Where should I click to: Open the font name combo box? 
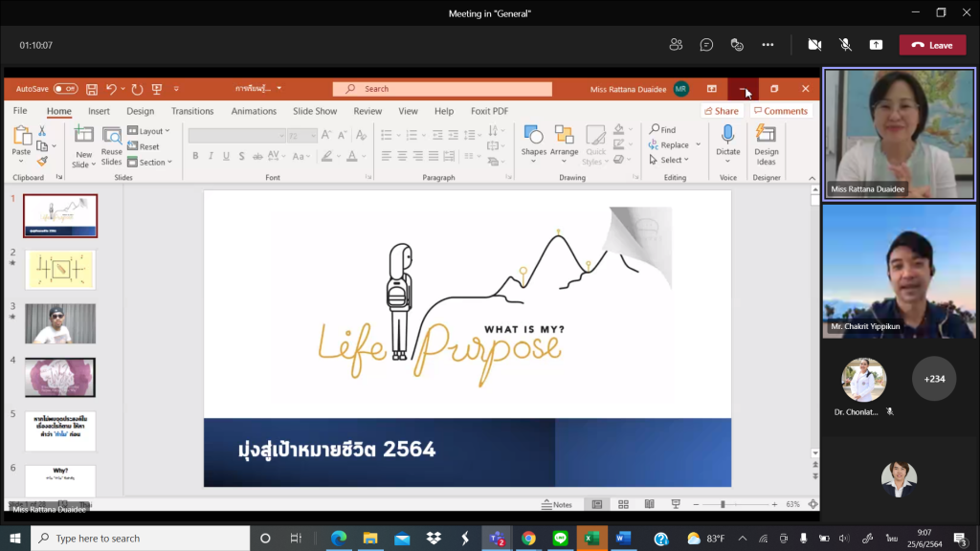pyautogui.click(x=237, y=136)
